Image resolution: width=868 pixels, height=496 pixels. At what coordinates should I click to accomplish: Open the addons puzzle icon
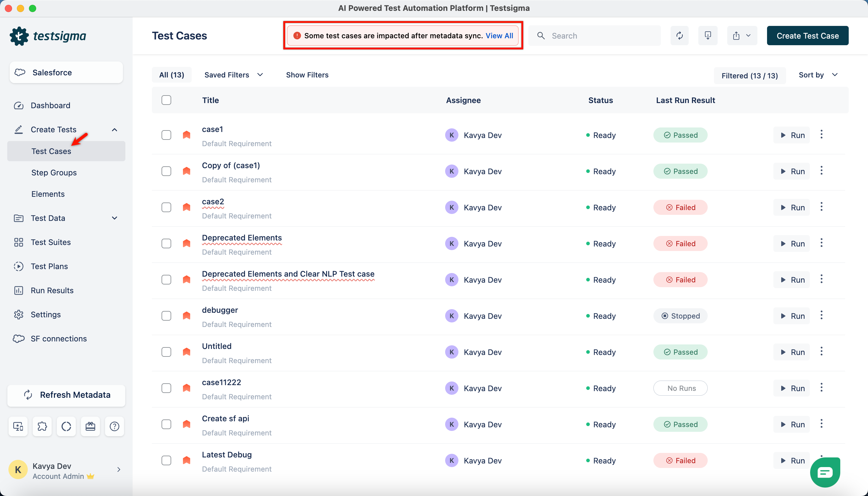click(x=42, y=426)
